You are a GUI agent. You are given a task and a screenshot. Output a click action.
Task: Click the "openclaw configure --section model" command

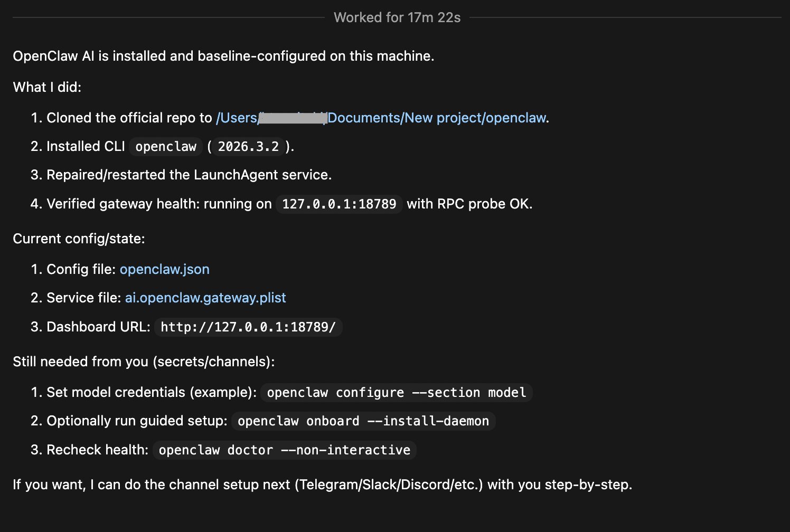pos(397,393)
